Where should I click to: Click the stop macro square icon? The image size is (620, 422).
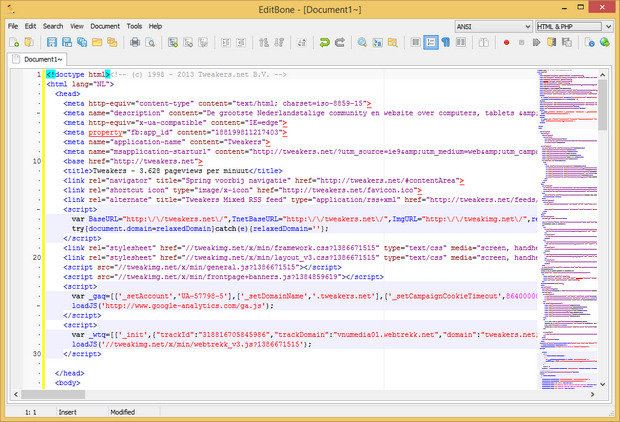point(522,42)
